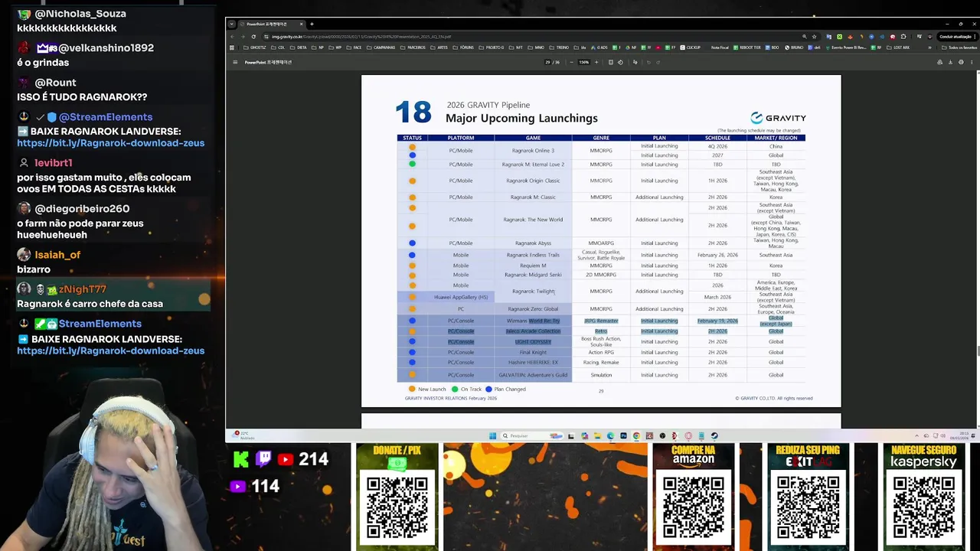This screenshot has width=980, height=551.
Task: Open the Nota Fiscal bookmark
Action: coord(720,47)
